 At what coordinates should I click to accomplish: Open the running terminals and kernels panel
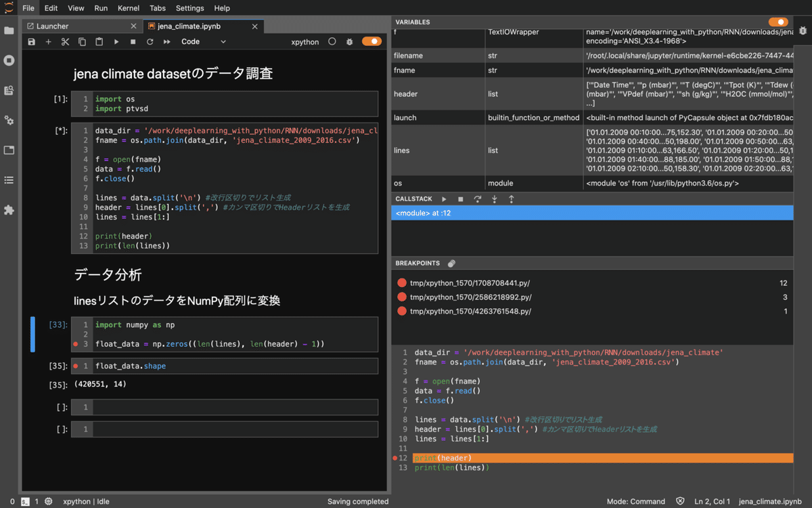(x=8, y=60)
